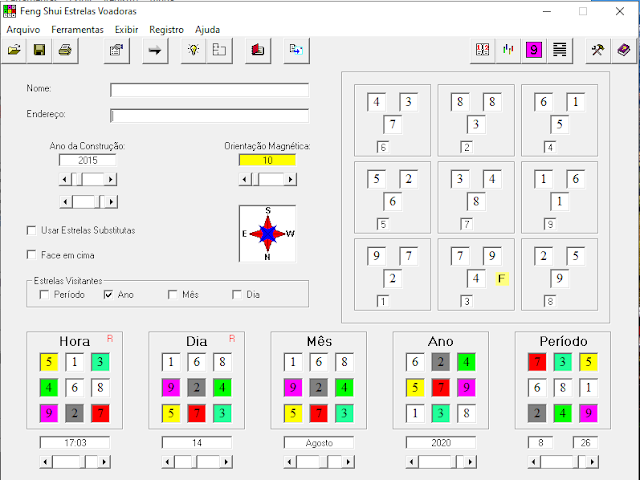Click the light bulb toolbar icon
640x480 pixels.
pos(193,50)
